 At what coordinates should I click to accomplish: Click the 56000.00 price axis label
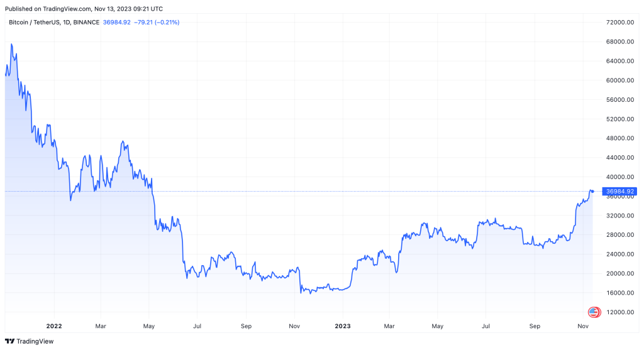coord(619,100)
